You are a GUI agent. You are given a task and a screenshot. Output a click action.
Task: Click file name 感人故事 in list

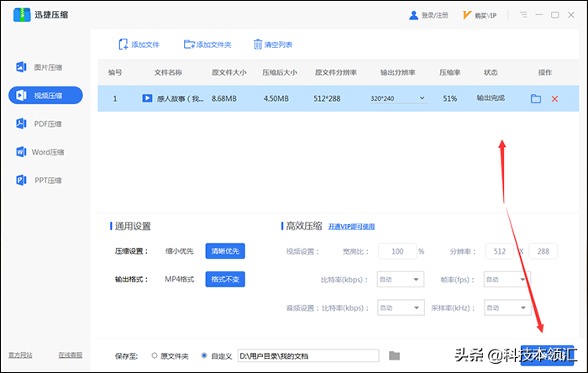(180, 98)
